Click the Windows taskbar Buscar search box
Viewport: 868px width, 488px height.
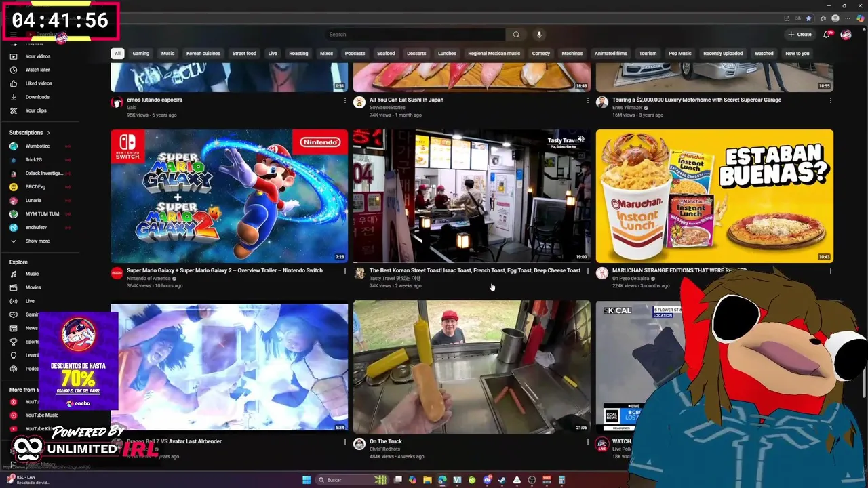pos(351,480)
